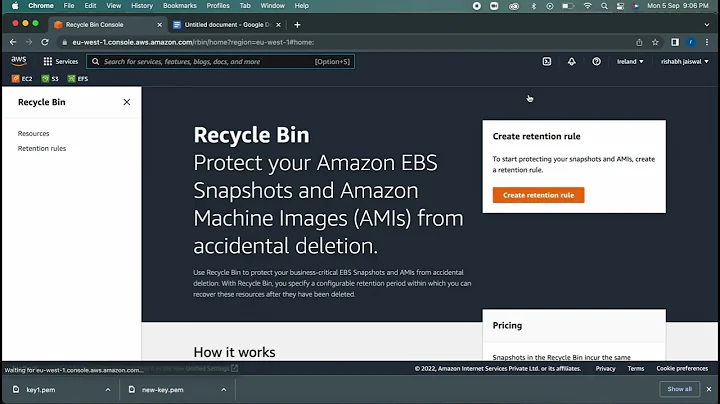Viewport: 720px width, 404px height.
Task: Show all downloads
Action: point(680,389)
